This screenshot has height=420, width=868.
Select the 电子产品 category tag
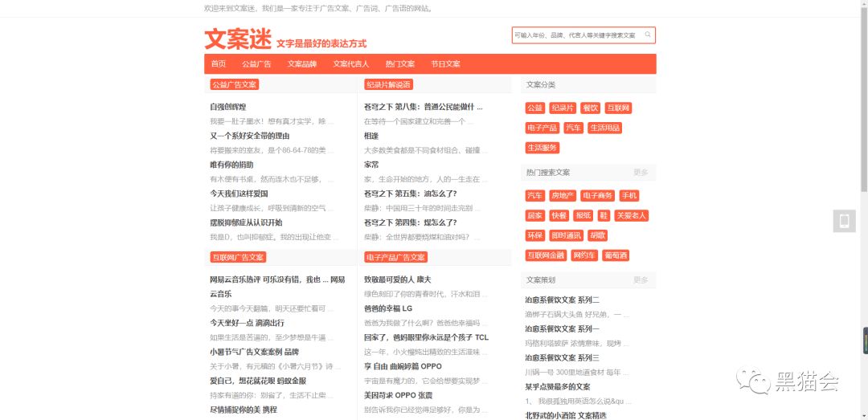point(542,128)
